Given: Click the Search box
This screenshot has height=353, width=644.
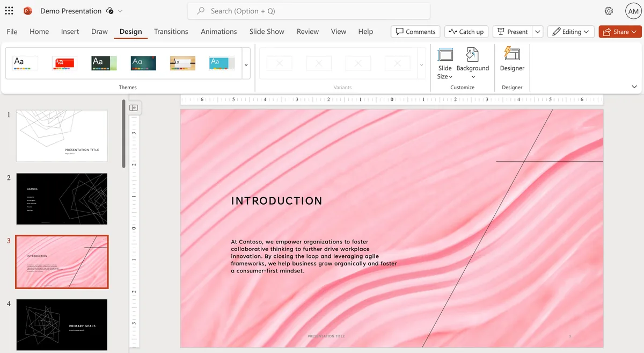Looking at the screenshot, I should [309, 11].
